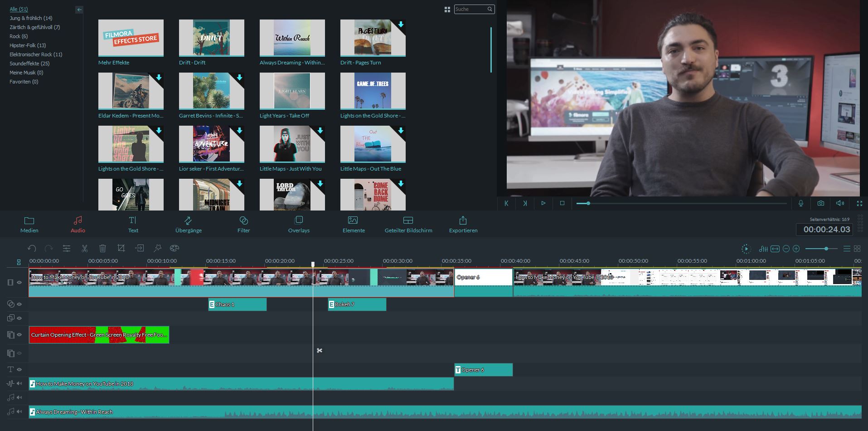
Task: Open the Elemente tab
Action: click(354, 225)
